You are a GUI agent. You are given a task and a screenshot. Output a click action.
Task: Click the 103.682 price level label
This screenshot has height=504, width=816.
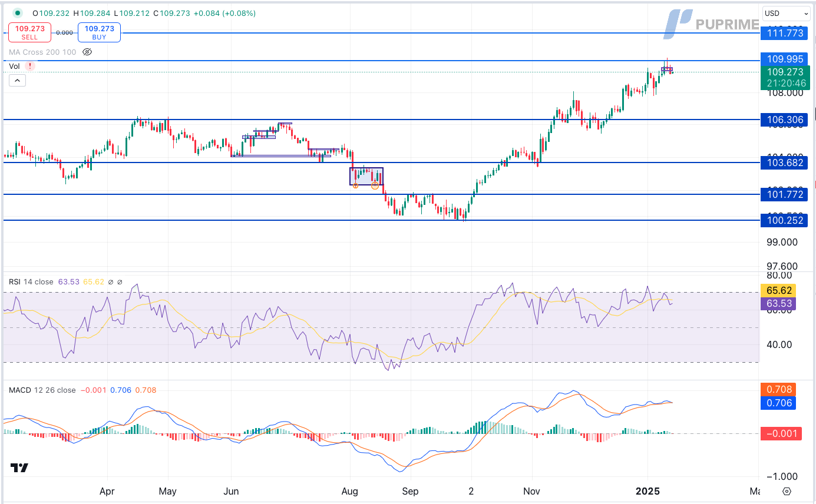coord(785,163)
